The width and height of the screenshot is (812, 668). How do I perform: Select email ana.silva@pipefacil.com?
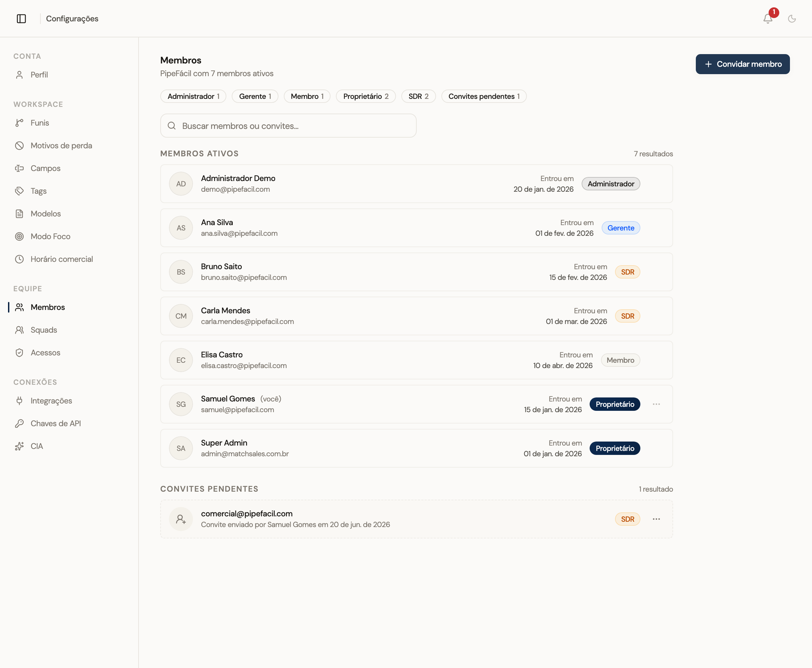click(x=239, y=233)
